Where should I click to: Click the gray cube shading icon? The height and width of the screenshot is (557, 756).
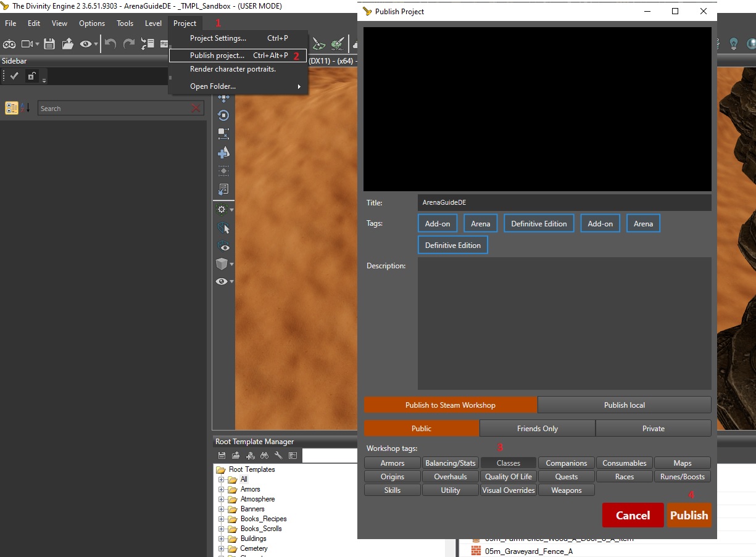click(222, 264)
